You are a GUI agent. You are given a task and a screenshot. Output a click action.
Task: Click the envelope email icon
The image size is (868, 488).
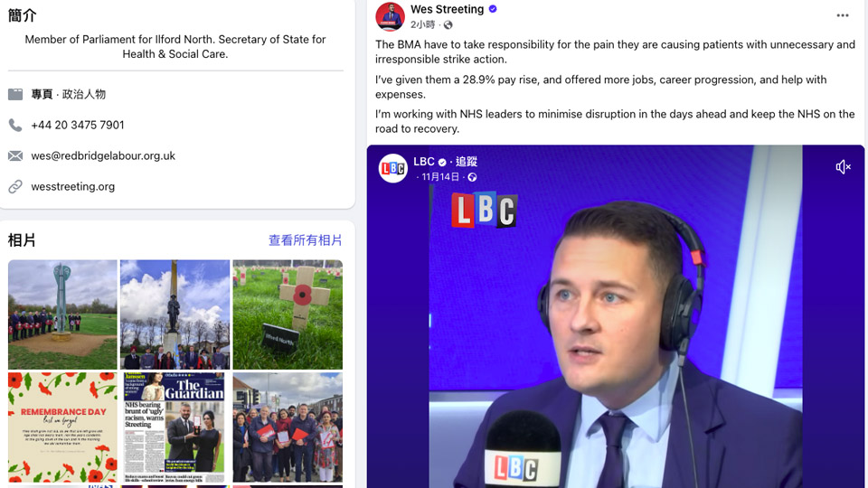pyautogui.click(x=15, y=156)
